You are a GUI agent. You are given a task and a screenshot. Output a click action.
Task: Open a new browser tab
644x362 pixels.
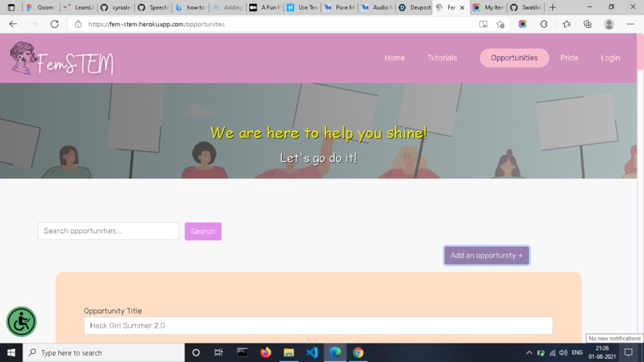(x=553, y=7)
